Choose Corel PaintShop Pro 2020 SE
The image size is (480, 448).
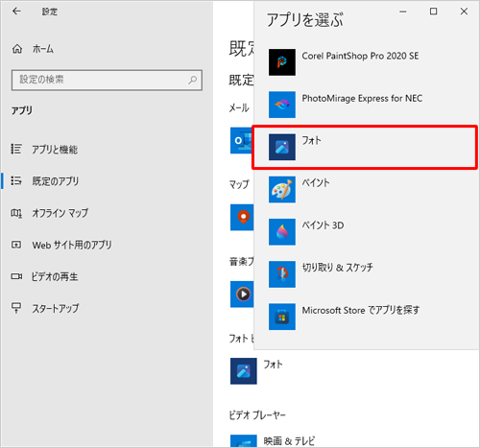pos(366,62)
